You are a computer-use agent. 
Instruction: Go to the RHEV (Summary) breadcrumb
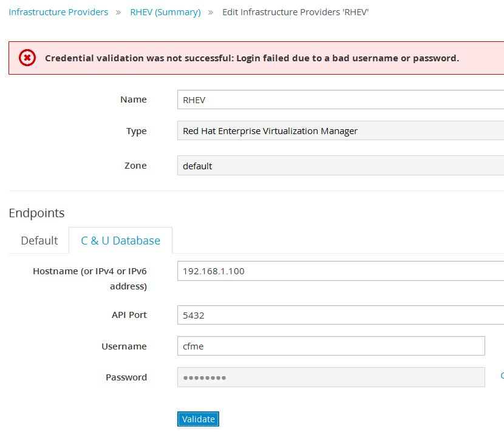pos(165,12)
